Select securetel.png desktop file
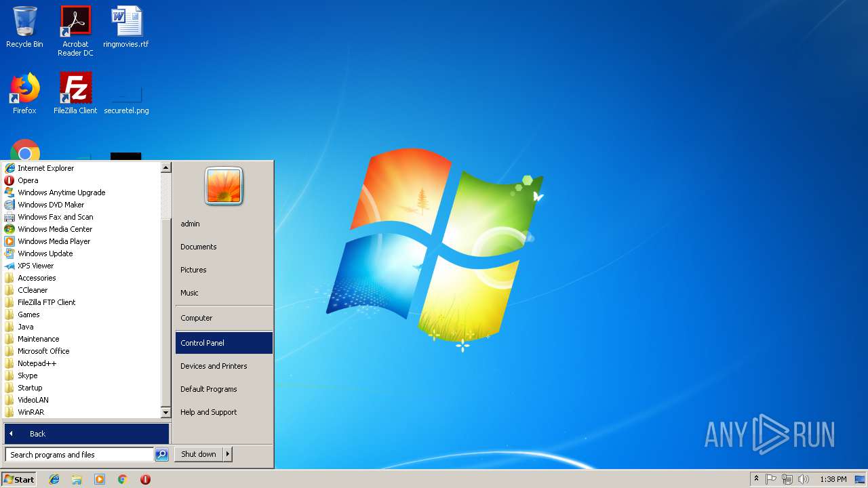This screenshot has width=868, height=488. tap(126, 98)
